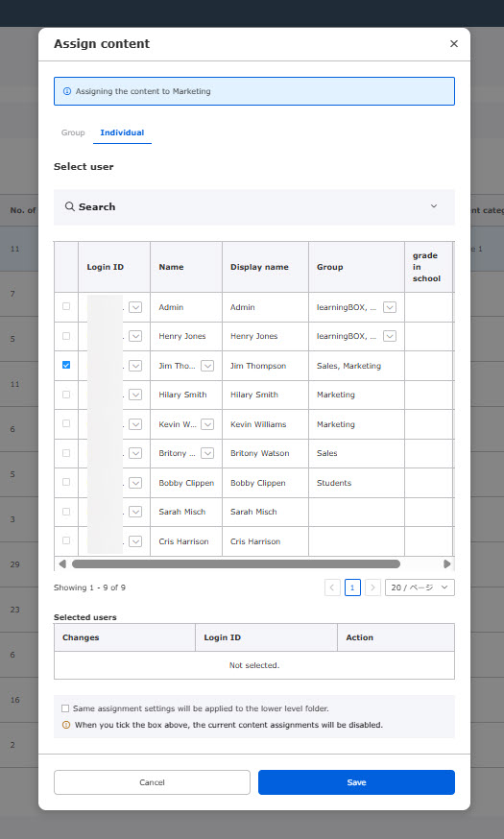Expand the truncated Kevin W... name

tap(207, 424)
